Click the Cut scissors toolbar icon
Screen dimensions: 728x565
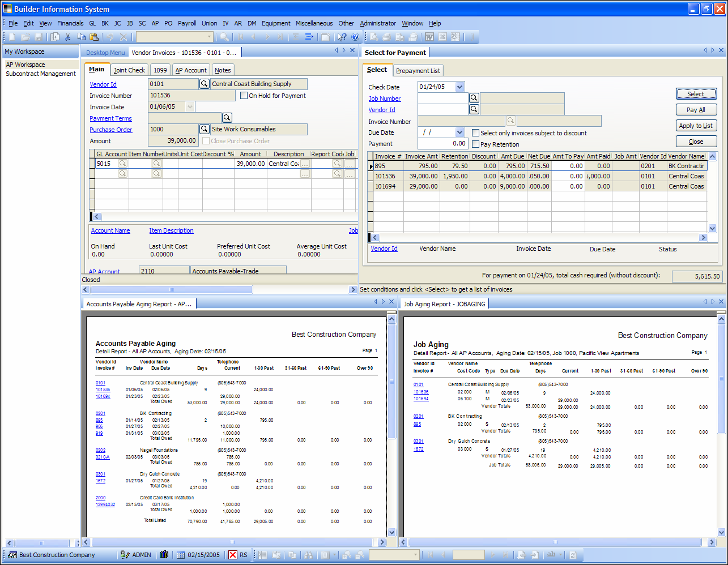click(x=68, y=37)
